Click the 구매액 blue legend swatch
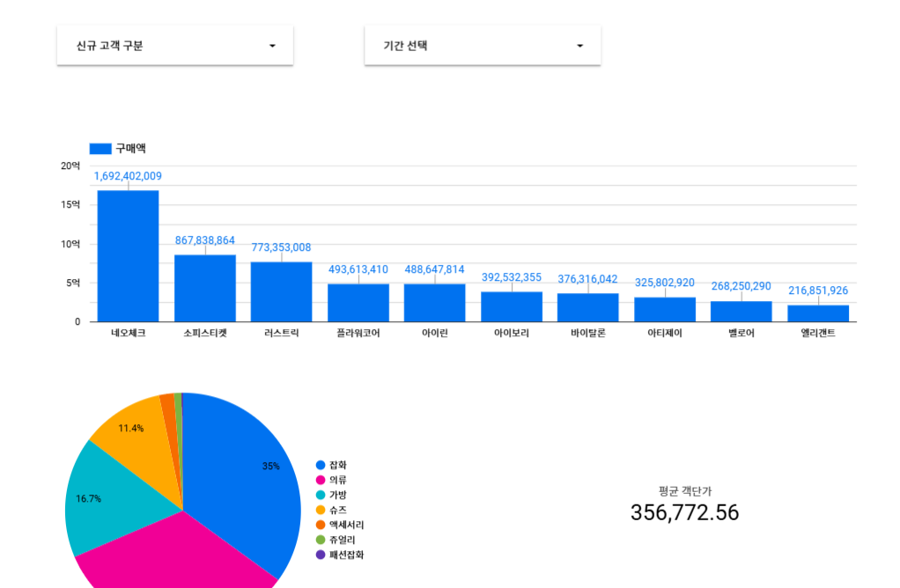Viewport: 900px width, 588px height. point(100,149)
